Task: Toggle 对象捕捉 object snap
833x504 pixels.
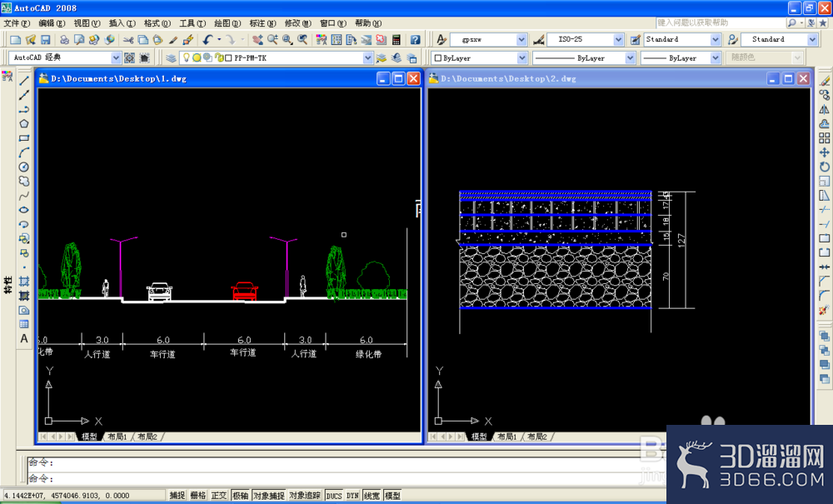Action: click(269, 496)
